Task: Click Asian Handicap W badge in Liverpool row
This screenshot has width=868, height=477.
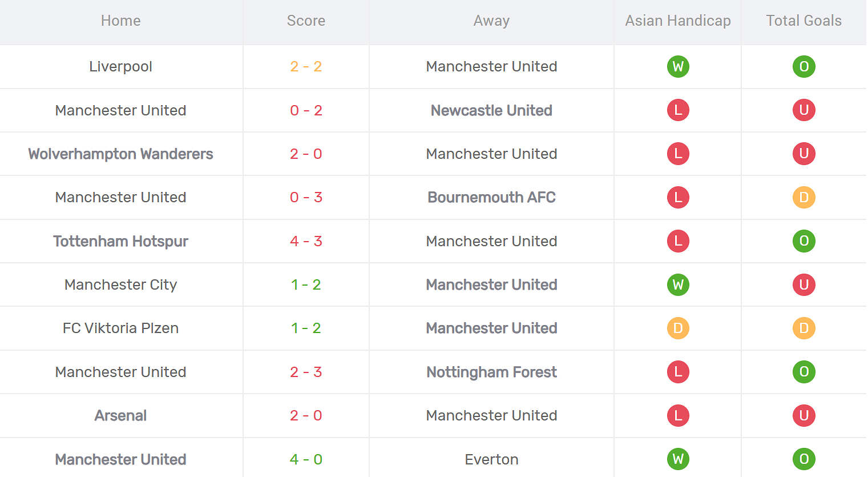Action: (678, 67)
